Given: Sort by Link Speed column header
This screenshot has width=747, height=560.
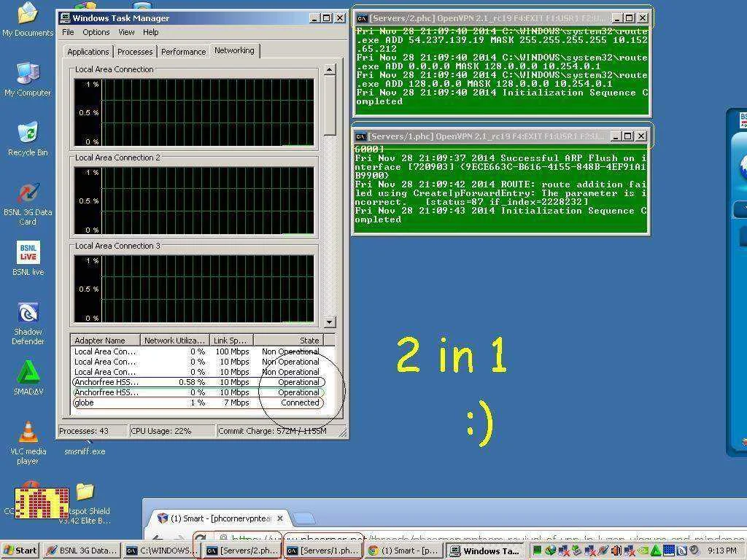Looking at the screenshot, I should tap(231, 340).
